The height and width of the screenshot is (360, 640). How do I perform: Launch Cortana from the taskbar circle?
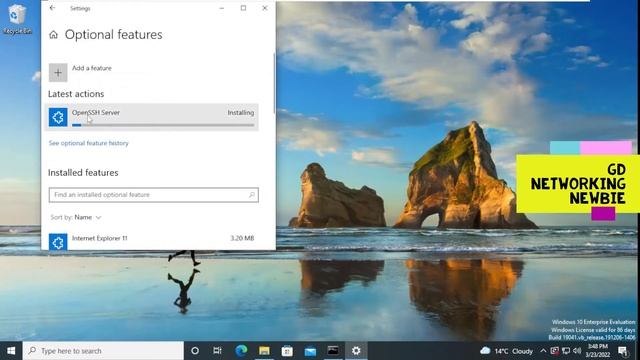[195, 351]
